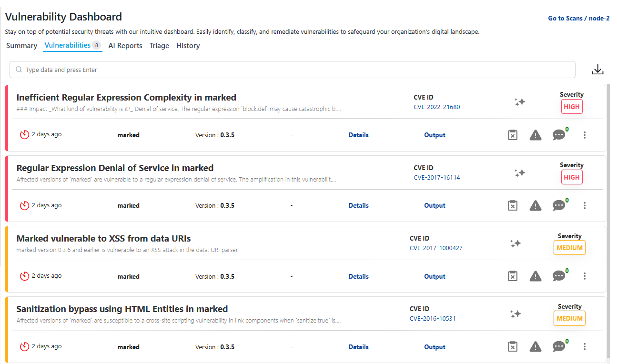This screenshot has height=364, width=617.
Task: Click clipboard dismiss icon on CVE-2017-16114 row
Action: tap(512, 205)
